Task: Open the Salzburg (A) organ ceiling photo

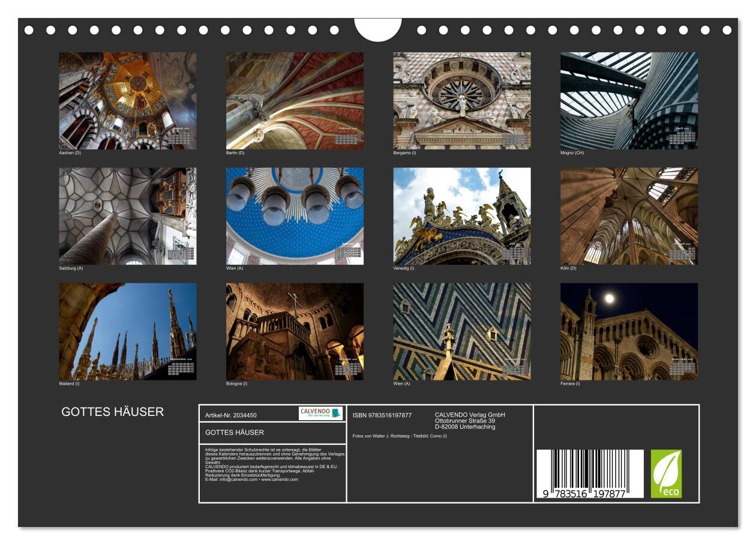Action: 127,216
